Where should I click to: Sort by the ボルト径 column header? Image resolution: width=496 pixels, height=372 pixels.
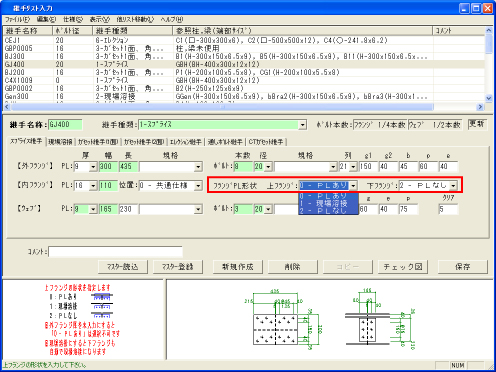tap(73, 31)
